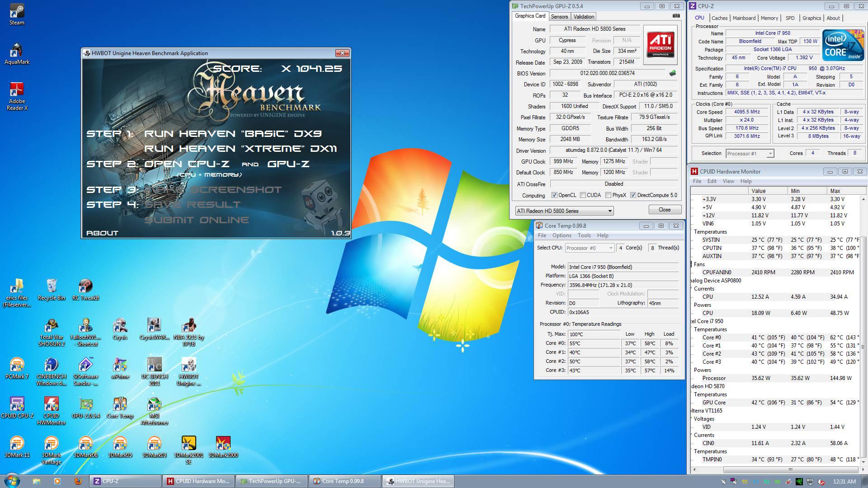
Task: Open the NBA 2K11 desktop shortcut
Action: pos(189,332)
